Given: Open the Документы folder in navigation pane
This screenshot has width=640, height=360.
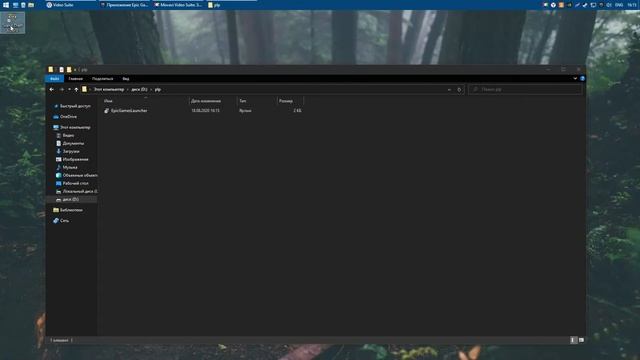Looking at the screenshot, I should [x=73, y=143].
